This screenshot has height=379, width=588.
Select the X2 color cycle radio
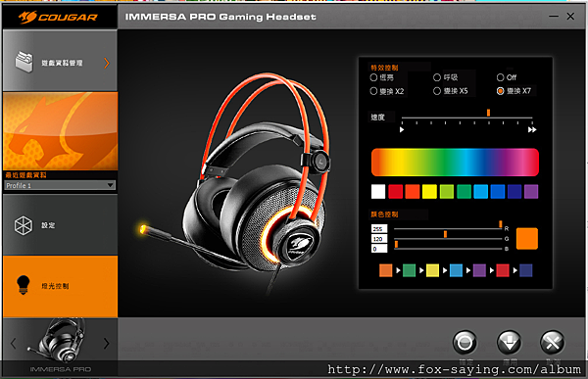(x=373, y=91)
